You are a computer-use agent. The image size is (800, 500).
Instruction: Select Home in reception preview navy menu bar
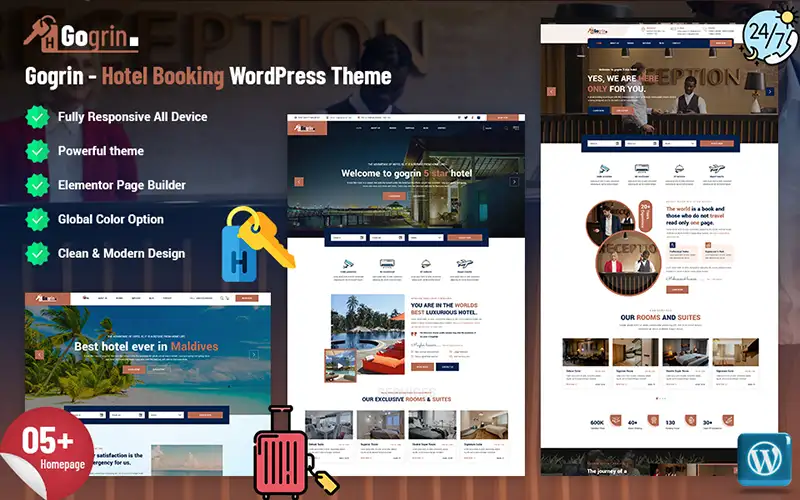pyautogui.click(x=598, y=43)
